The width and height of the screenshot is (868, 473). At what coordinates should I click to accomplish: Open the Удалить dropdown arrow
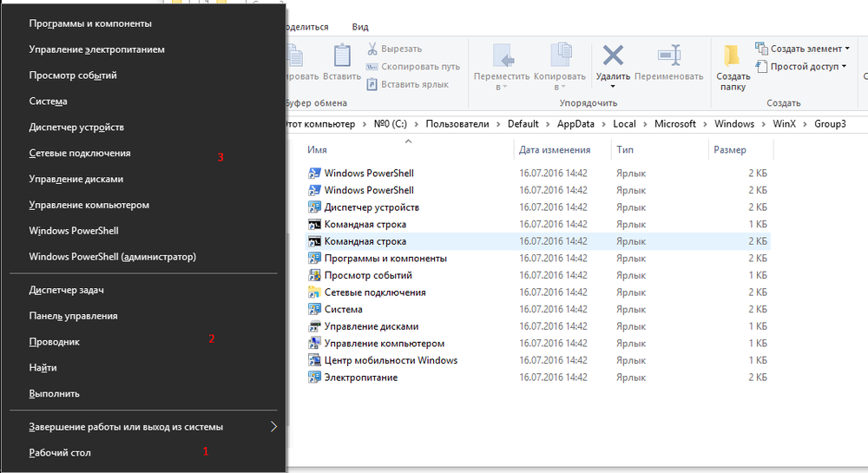[x=613, y=86]
